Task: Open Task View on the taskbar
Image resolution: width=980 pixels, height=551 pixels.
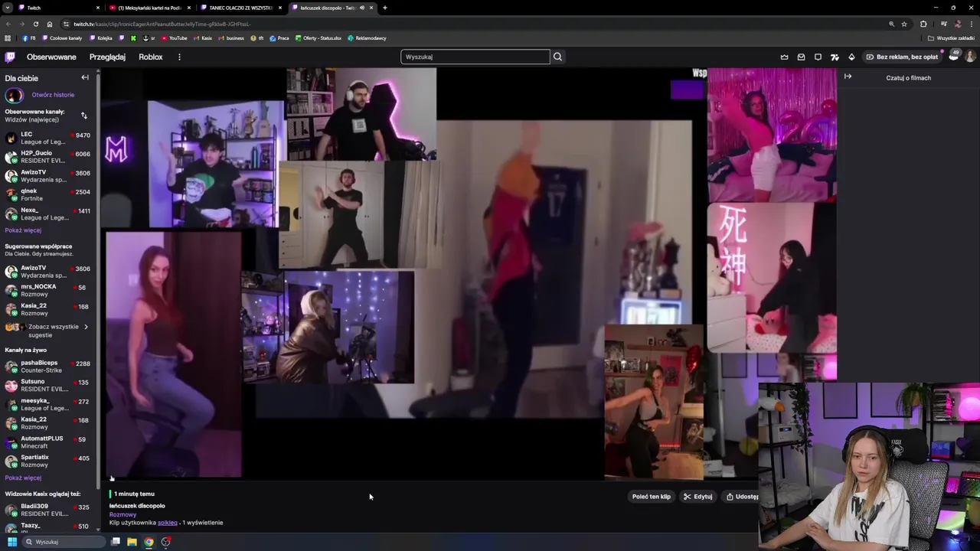Action: 115,542
